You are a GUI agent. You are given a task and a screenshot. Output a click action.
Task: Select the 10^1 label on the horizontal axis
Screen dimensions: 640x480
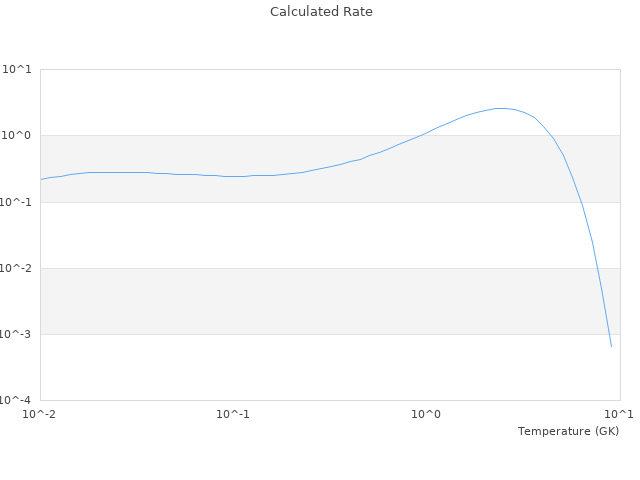(619, 414)
